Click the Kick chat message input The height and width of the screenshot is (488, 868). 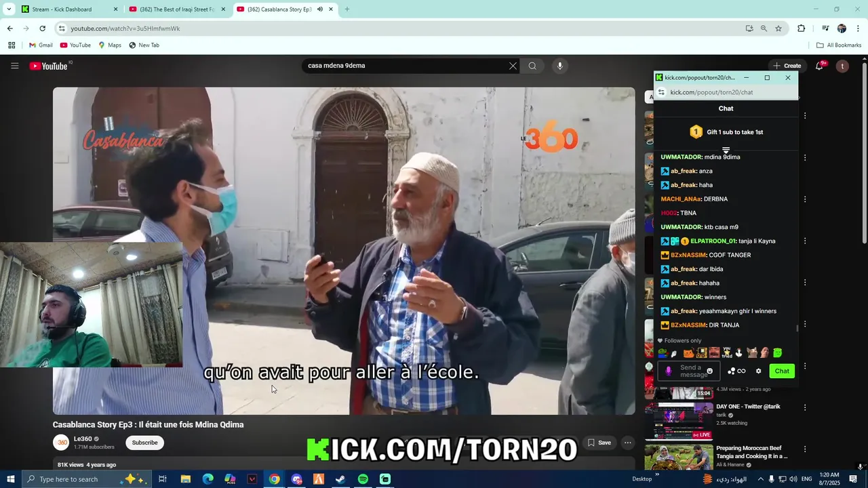pyautogui.click(x=690, y=371)
